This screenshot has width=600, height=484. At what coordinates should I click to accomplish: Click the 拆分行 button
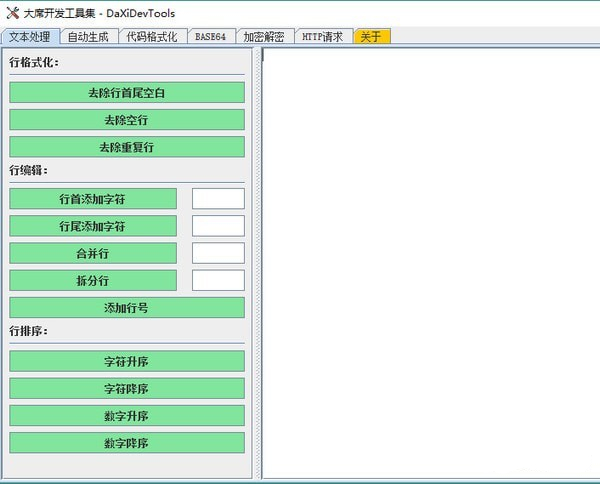93,280
